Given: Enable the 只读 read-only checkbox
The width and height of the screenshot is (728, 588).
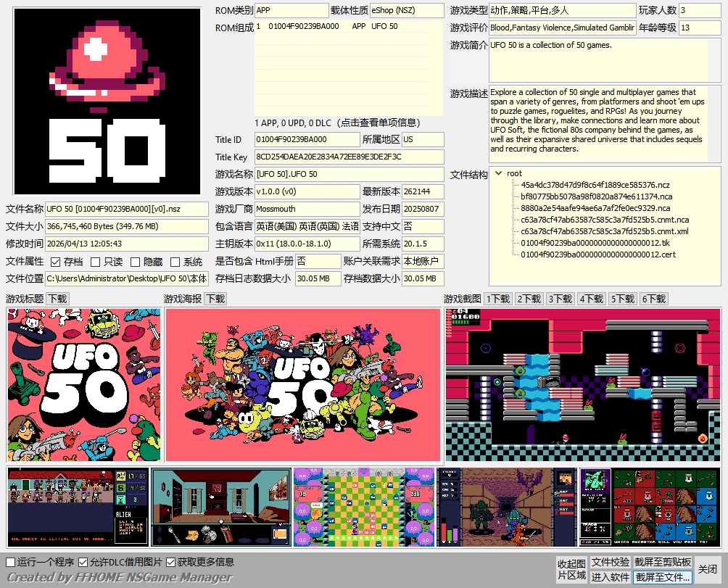Looking at the screenshot, I should click(x=96, y=262).
